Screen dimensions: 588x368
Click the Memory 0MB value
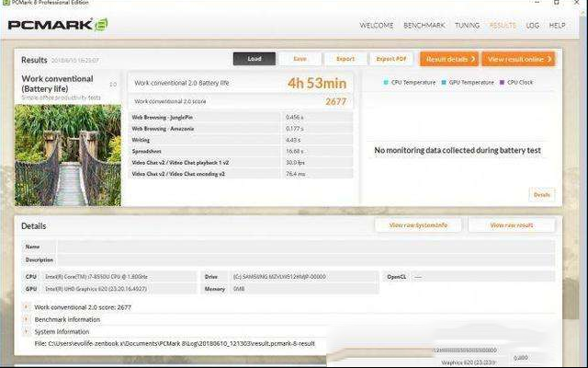(x=239, y=289)
